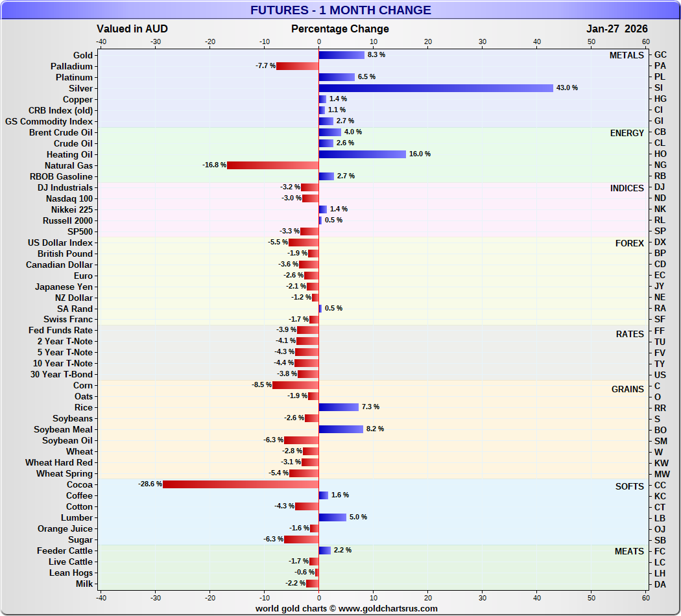This screenshot has width=681, height=616.
Task: Click the Cocoa -28.6 % red bar
Action: 241,484
